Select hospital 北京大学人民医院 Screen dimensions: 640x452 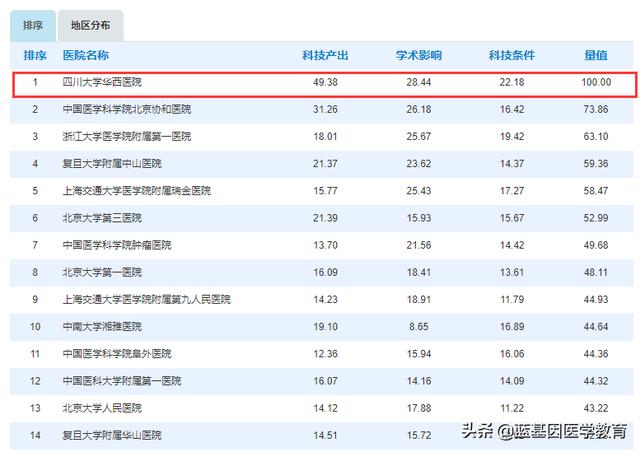pyautogui.click(x=102, y=408)
